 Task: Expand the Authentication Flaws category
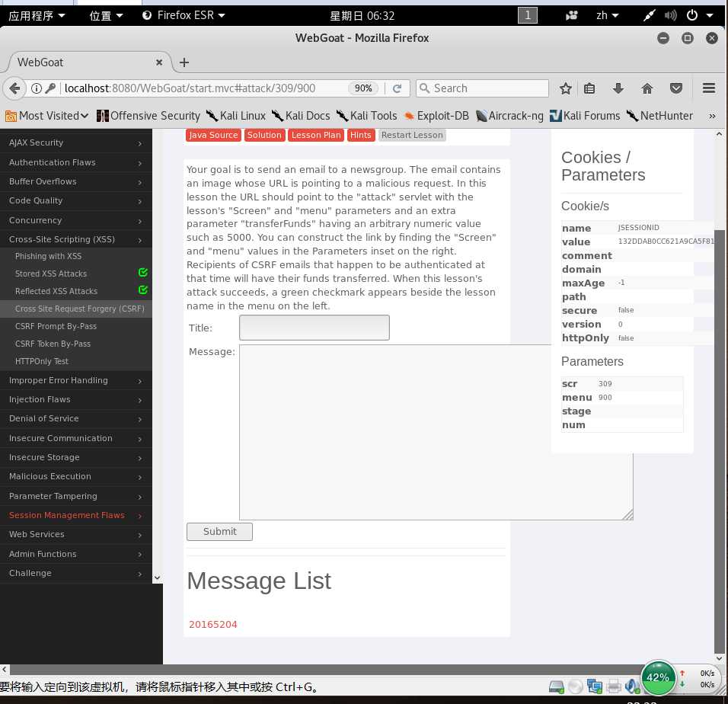tap(76, 162)
